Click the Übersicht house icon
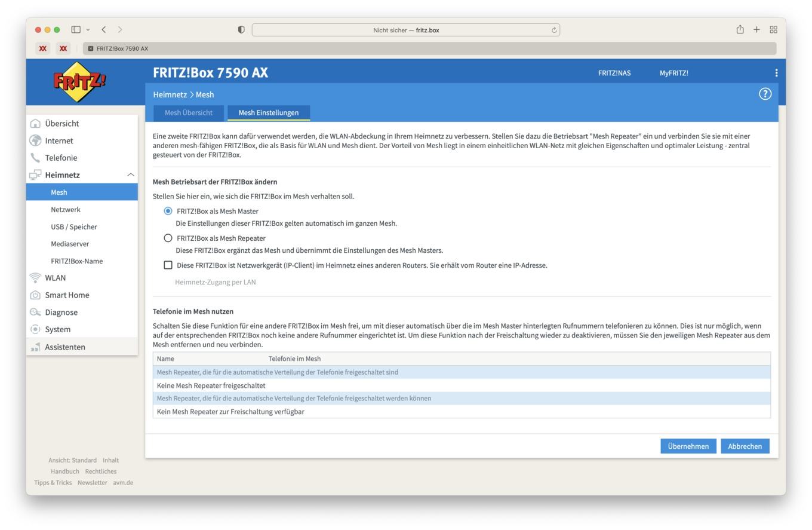Screen dimensions: 812x530 click(35, 124)
